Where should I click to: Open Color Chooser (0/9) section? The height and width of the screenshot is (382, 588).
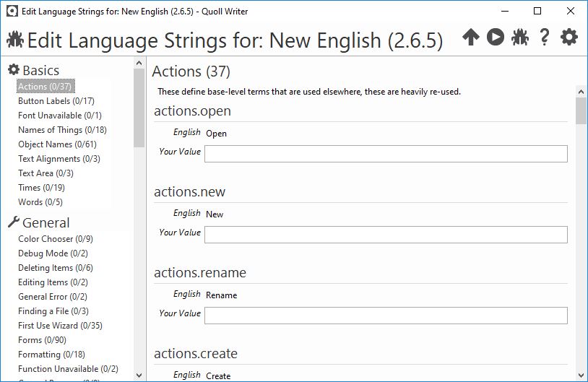(x=56, y=239)
